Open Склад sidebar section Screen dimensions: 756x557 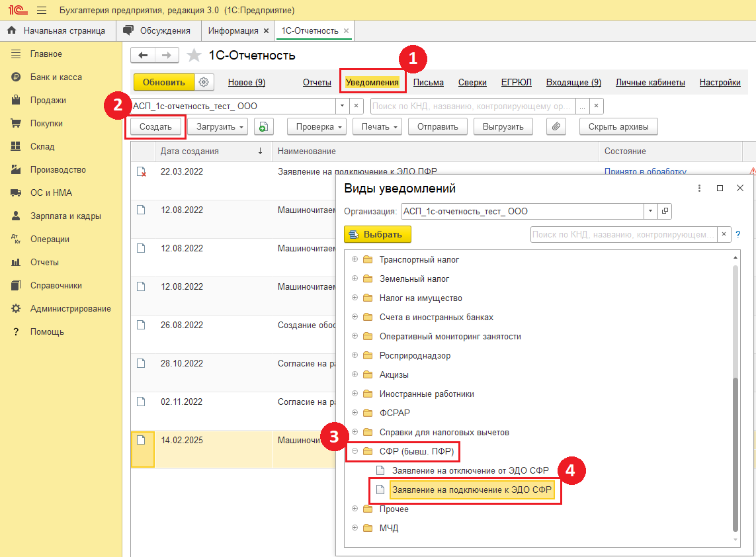click(x=42, y=147)
